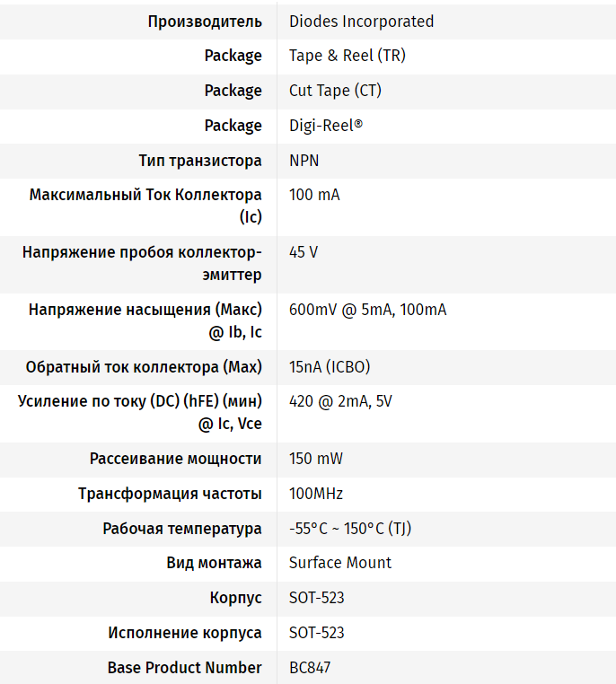Select the Тип транзистора label

[200, 161]
